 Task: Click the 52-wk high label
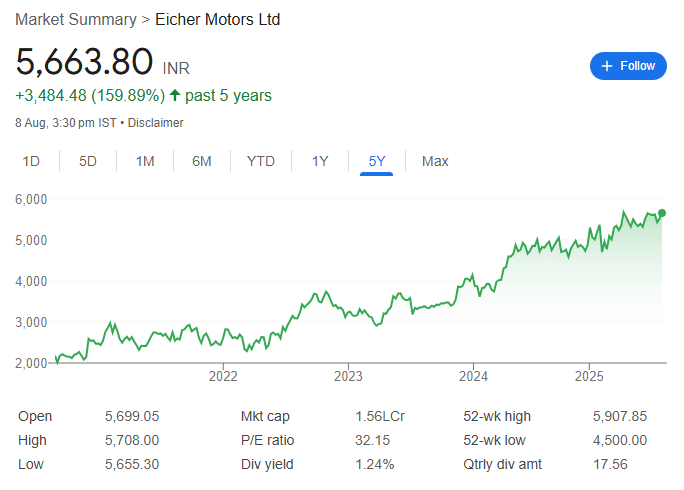coord(497,416)
